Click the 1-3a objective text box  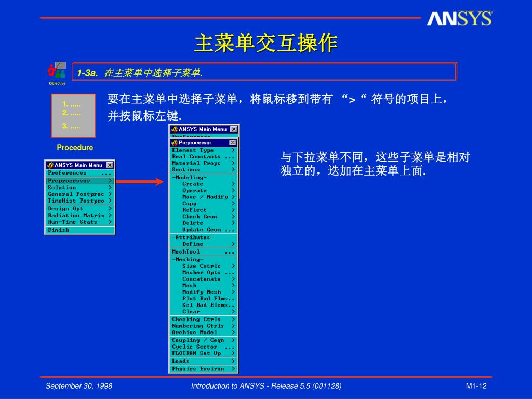click(264, 72)
